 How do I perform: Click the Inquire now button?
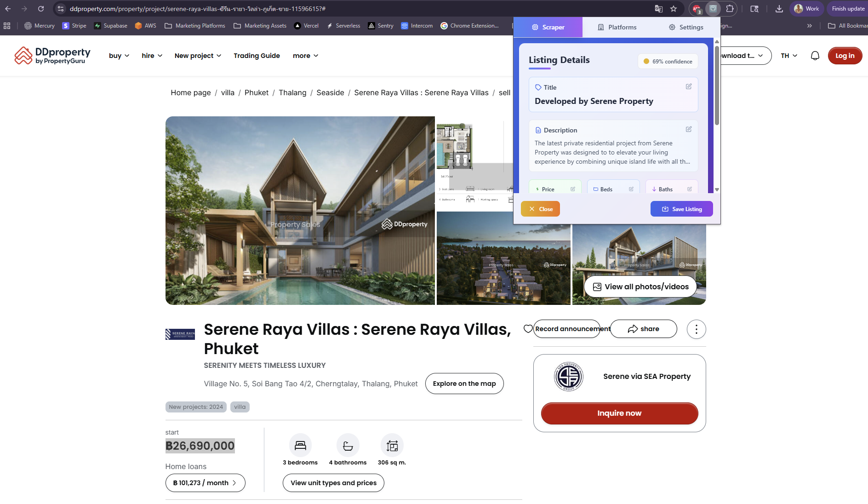point(619,413)
